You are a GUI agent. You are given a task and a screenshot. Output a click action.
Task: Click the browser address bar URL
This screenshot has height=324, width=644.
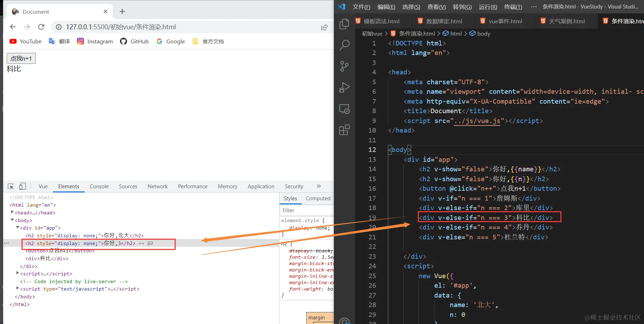click(x=121, y=27)
